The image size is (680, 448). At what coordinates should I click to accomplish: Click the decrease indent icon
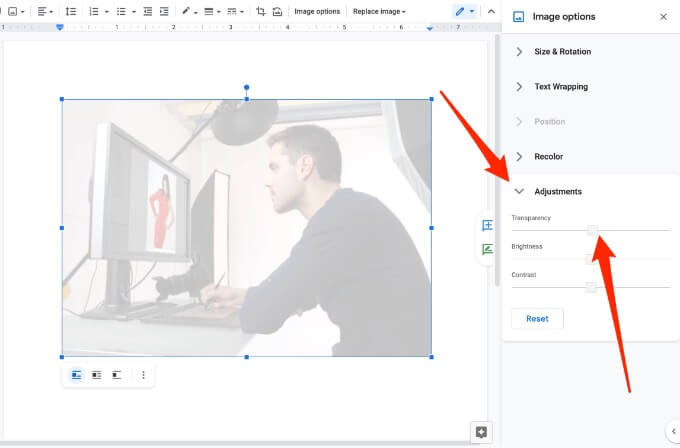148,11
